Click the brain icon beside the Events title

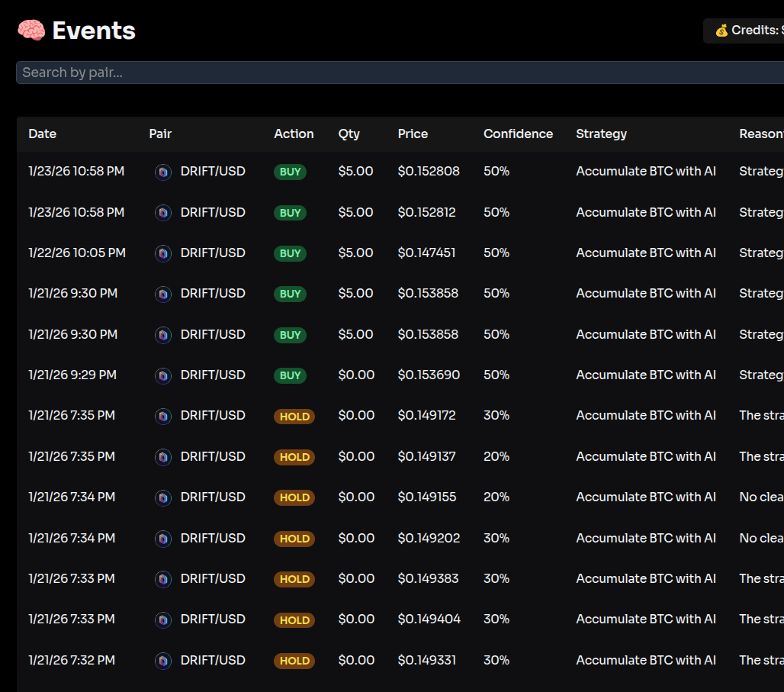(x=31, y=31)
